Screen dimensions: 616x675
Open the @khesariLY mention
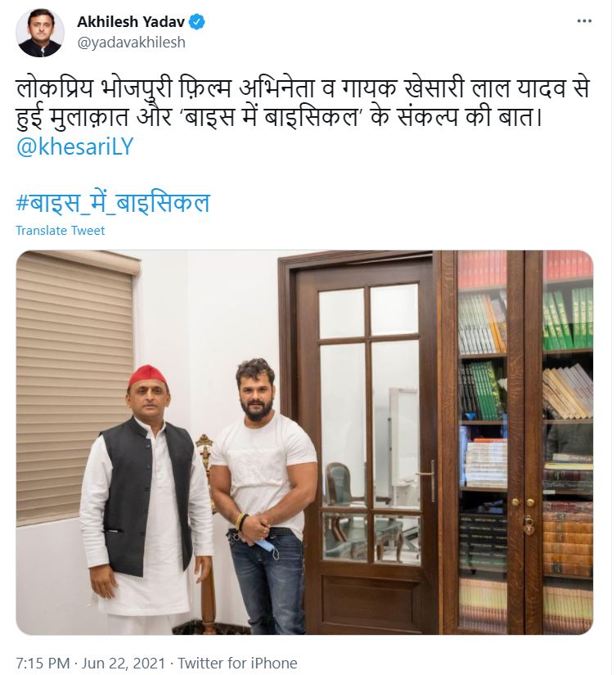click(x=75, y=146)
